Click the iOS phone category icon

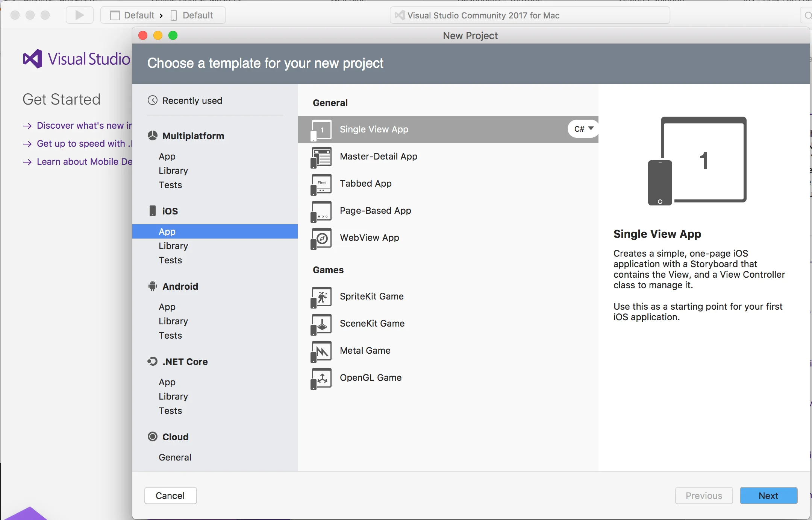153,211
